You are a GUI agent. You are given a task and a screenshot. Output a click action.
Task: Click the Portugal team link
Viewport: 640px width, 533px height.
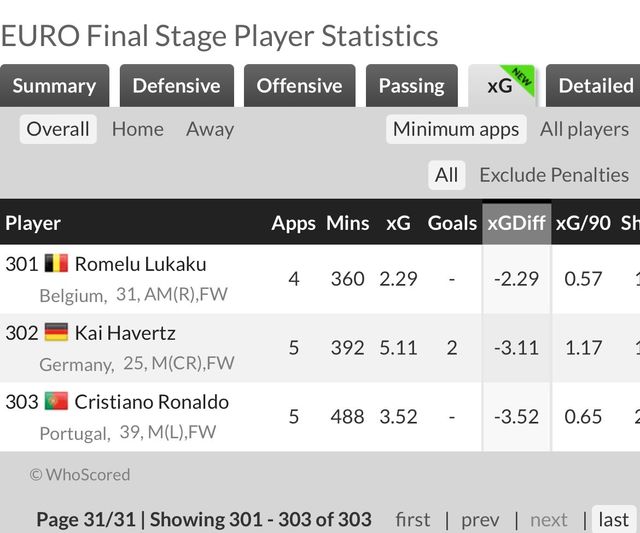pos(73,433)
